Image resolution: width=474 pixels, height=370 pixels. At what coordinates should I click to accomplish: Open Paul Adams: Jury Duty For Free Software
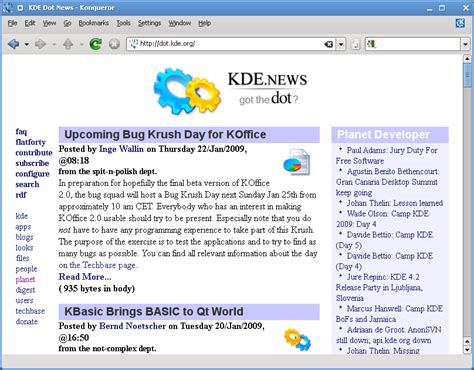click(387, 155)
